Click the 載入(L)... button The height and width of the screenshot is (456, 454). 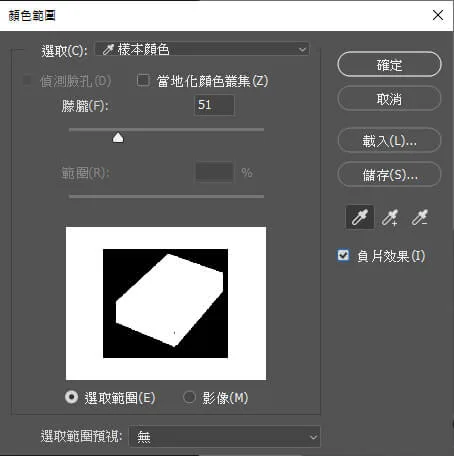(389, 141)
